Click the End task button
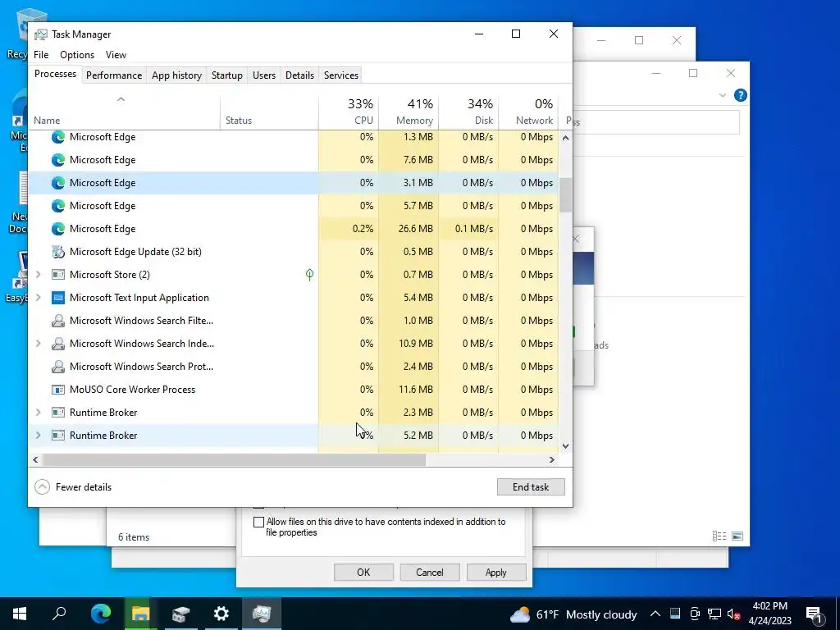The image size is (840, 630). (531, 487)
